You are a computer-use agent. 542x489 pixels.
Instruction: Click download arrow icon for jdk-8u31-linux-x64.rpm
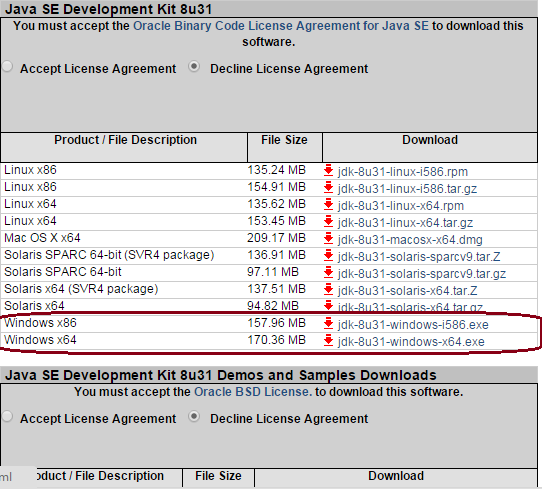coord(328,205)
